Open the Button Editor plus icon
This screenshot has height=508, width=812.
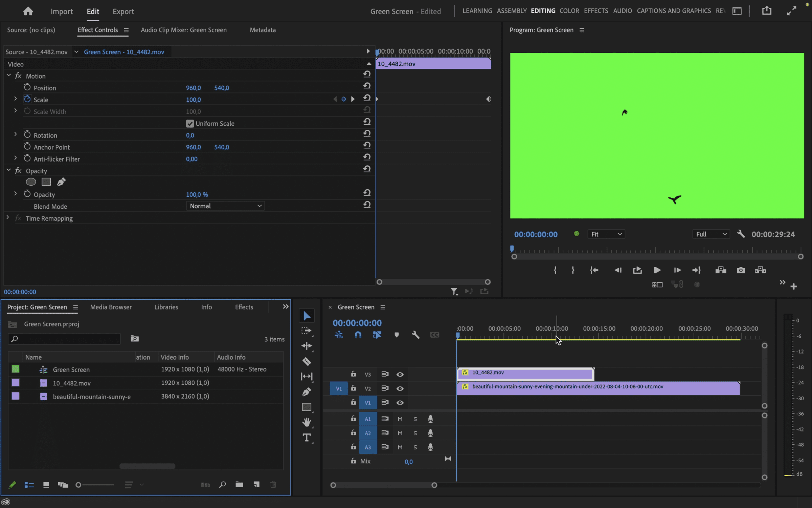(793, 287)
